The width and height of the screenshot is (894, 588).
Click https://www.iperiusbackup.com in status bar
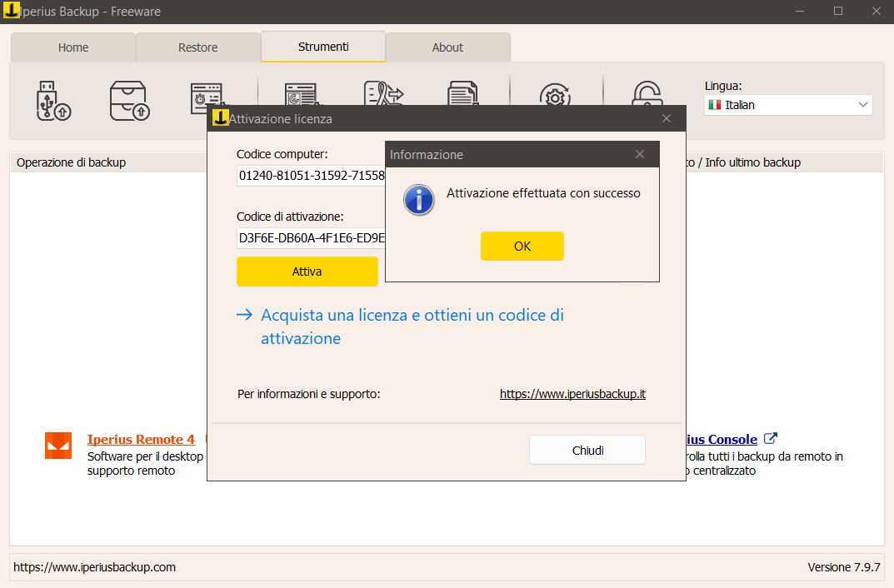(x=95, y=567)
